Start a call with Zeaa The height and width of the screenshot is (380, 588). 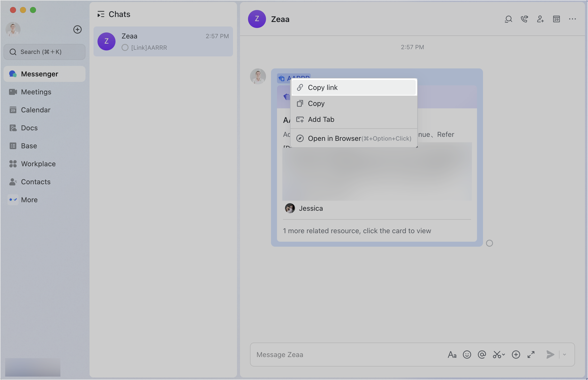(524, 19)
